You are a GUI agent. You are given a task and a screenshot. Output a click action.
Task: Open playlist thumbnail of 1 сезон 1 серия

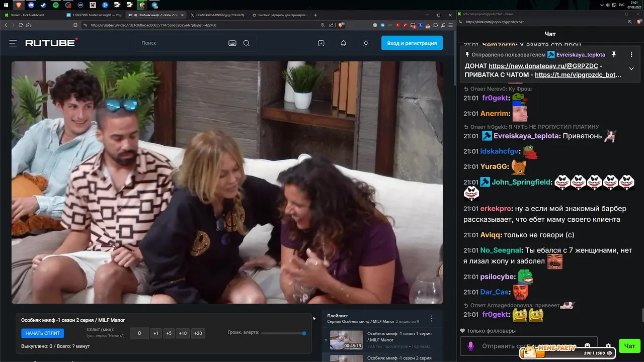click(x=346, y=340)
